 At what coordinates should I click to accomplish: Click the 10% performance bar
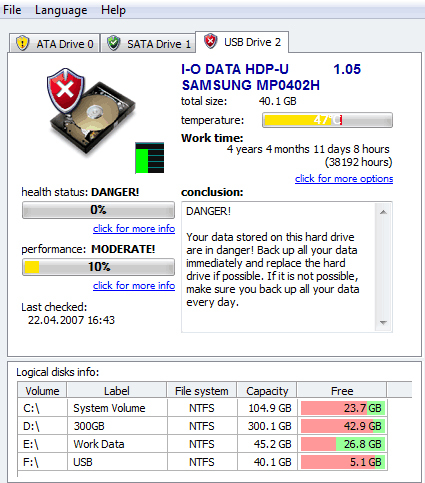[x=98, y=267]
